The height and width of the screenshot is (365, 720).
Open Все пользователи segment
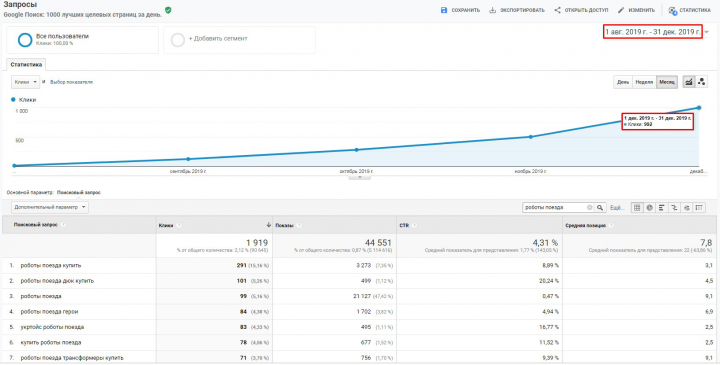pos(82,39)
